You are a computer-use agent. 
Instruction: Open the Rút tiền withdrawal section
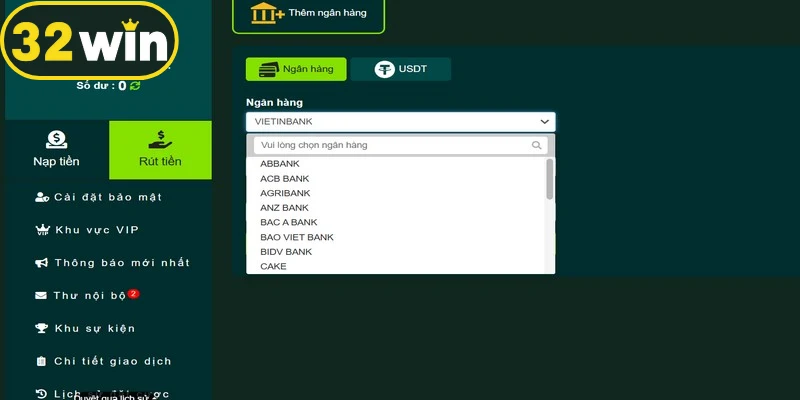[160, 150]
